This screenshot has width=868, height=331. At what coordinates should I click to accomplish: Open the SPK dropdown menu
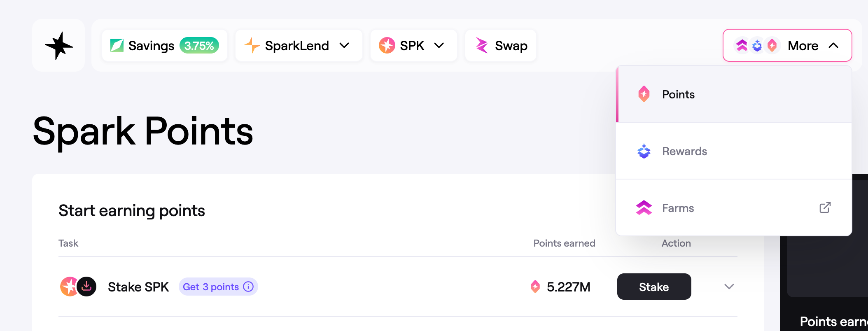click(439, 45)
